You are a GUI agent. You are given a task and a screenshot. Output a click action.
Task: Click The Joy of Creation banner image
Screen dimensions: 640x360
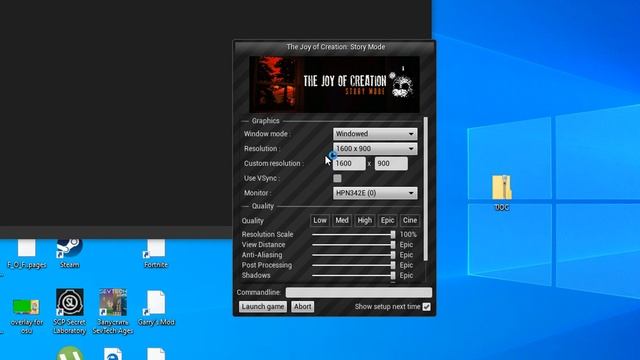click(334, 84)
